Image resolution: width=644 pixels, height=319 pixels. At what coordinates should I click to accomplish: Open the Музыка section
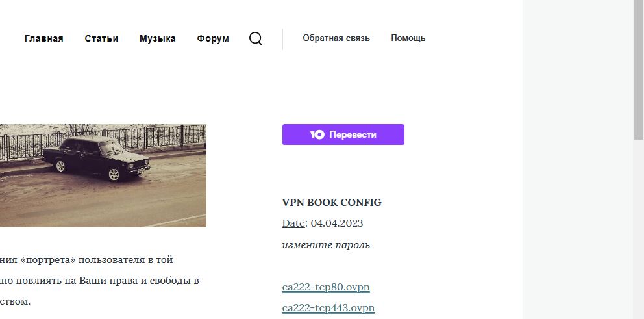point(158,38)
